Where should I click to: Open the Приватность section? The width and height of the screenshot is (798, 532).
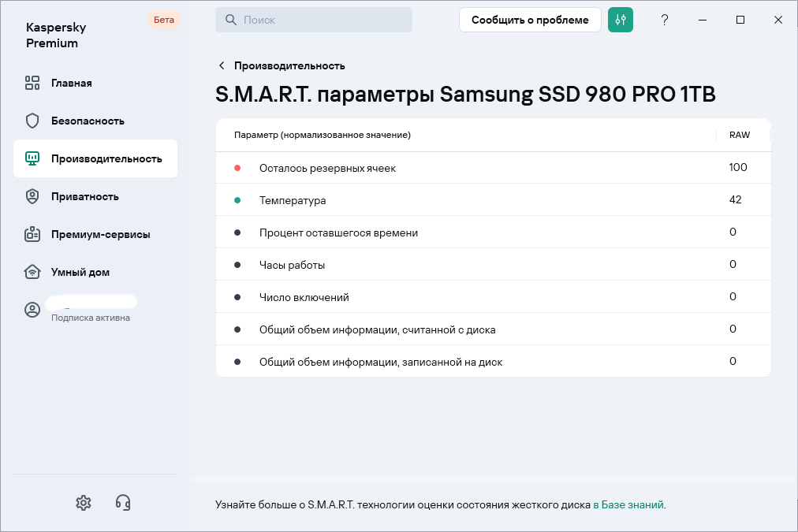[84, 196]
